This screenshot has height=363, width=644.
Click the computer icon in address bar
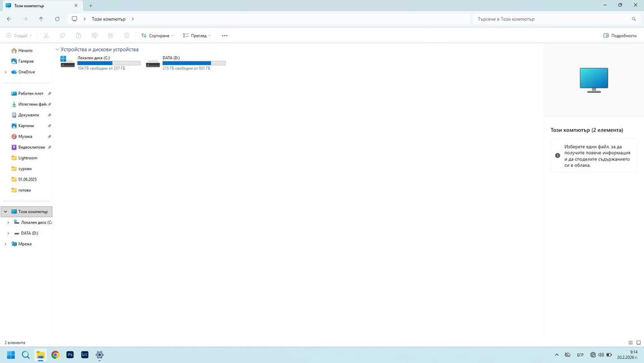(x=74, y=19)
